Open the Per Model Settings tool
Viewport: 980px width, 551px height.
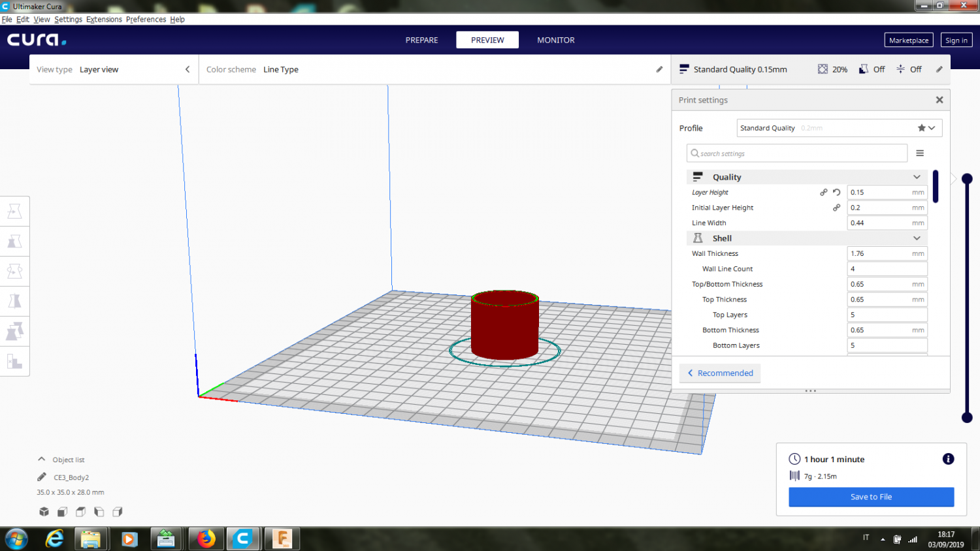pos(14,331)
